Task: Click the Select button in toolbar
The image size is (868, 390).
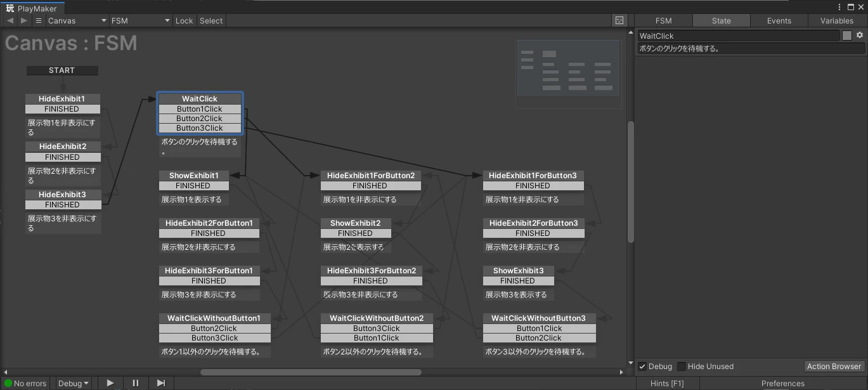Action: click(211, 20)
